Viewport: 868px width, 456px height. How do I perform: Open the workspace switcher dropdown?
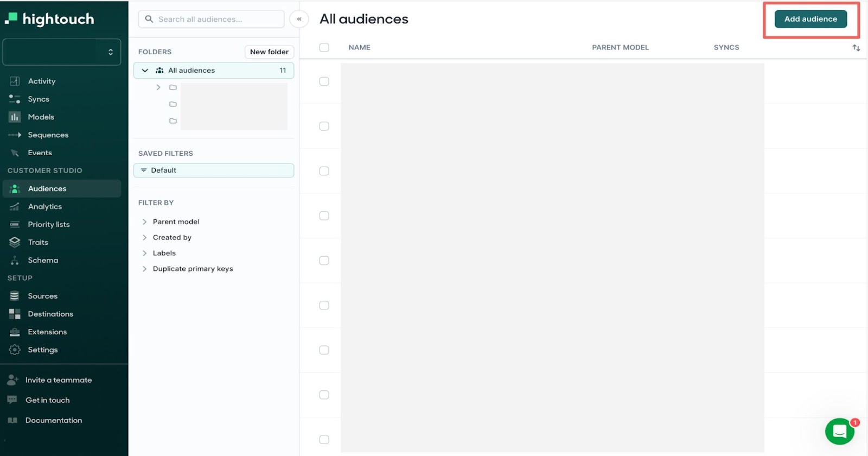[62, 52]
